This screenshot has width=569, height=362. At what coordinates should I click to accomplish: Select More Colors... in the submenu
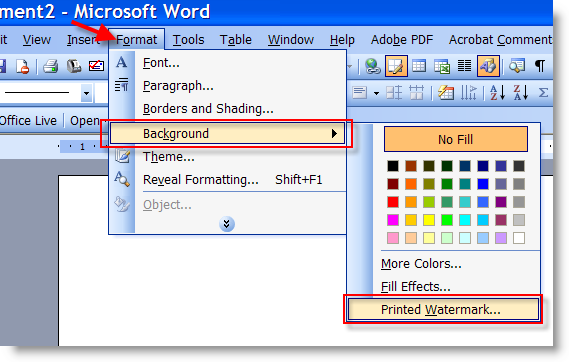pos(421,263)
